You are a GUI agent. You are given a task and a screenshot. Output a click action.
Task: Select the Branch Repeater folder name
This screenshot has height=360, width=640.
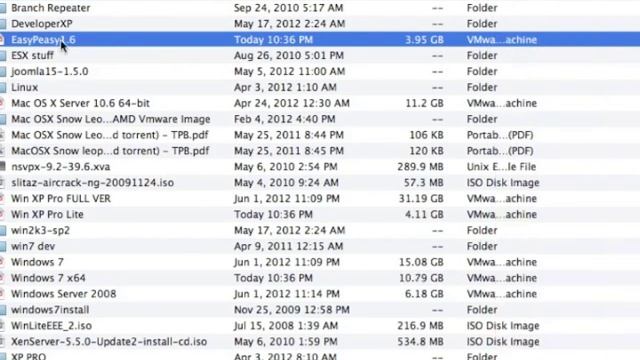pos(51,8)
